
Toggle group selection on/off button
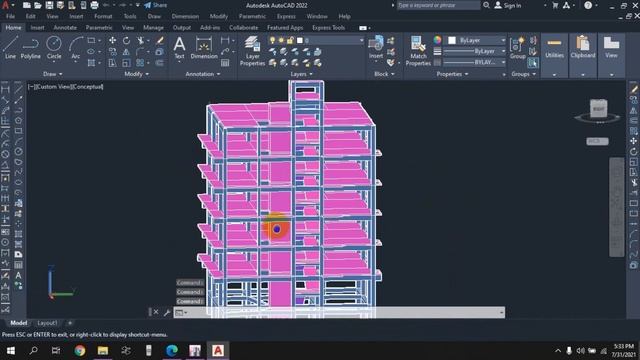click(533, 63)
